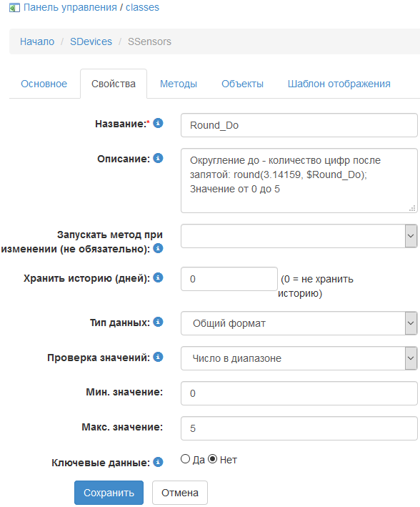Open the method on change dropdown
The height and width of the screenshot is (507, 420).
pos(299,236)
